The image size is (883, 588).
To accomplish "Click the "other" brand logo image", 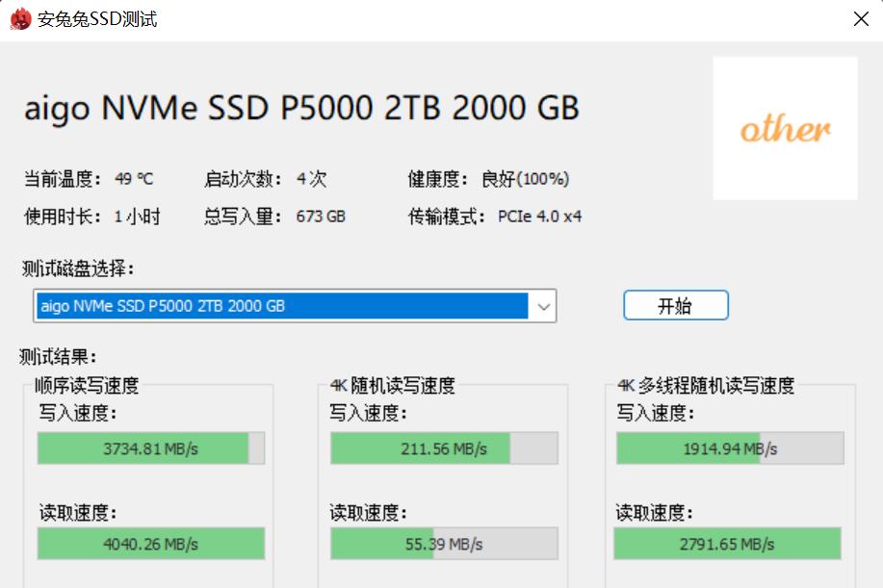I will (784, 126).
